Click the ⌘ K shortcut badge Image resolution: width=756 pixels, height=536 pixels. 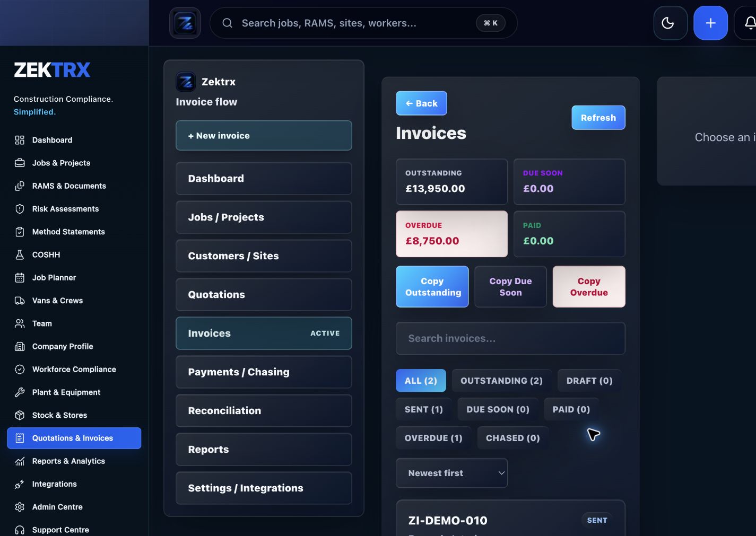pyautogui.click(x=491, y=23)
